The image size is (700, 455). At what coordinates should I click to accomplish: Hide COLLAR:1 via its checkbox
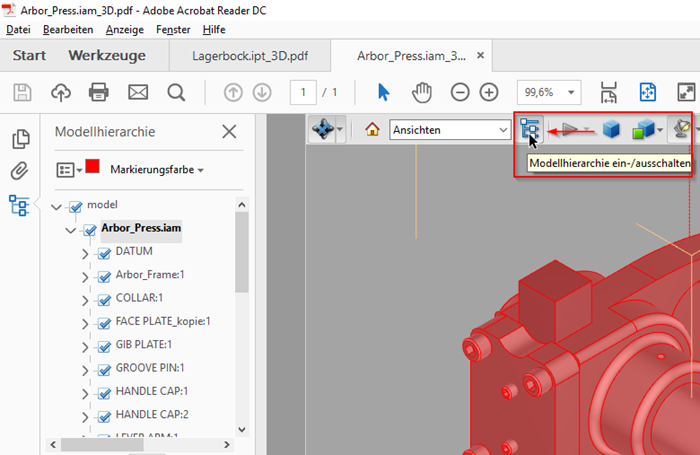pos(104,300)
